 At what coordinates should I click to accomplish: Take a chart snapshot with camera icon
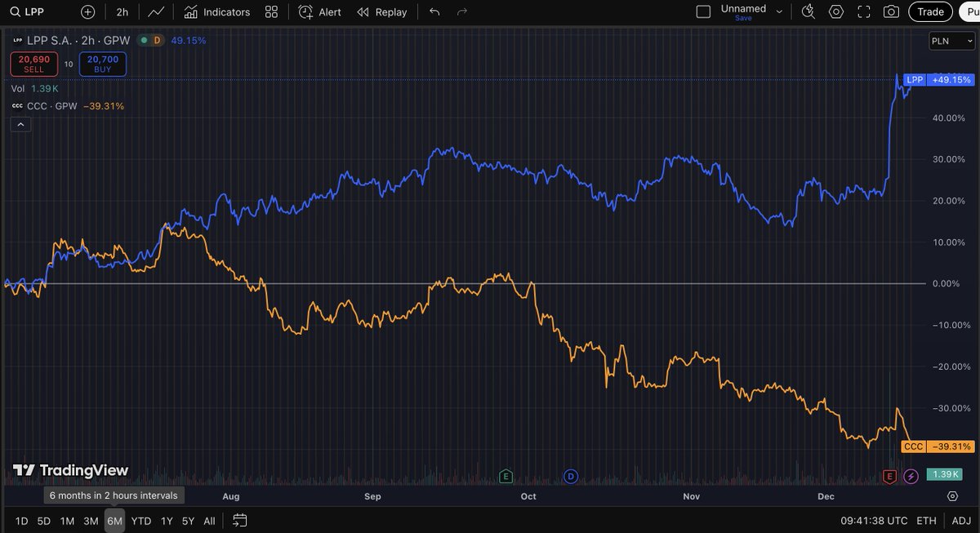click(892, 12)
